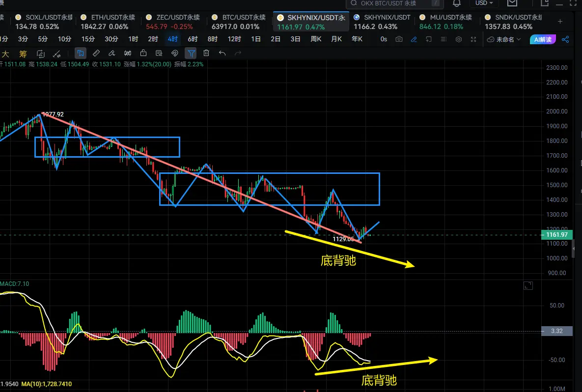
Task: Select the 1日 timeframe
Action: pyautogui.click(x=256, y=39)
